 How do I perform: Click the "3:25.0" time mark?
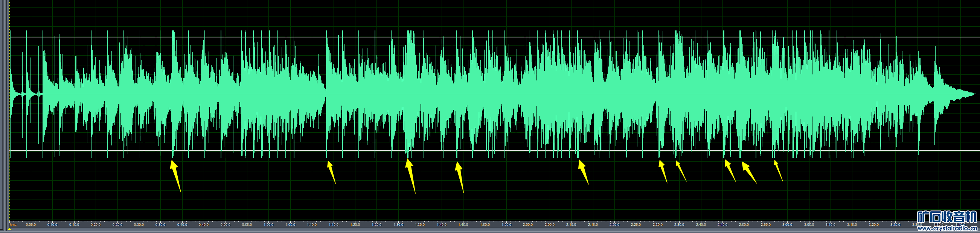point(896,225)
